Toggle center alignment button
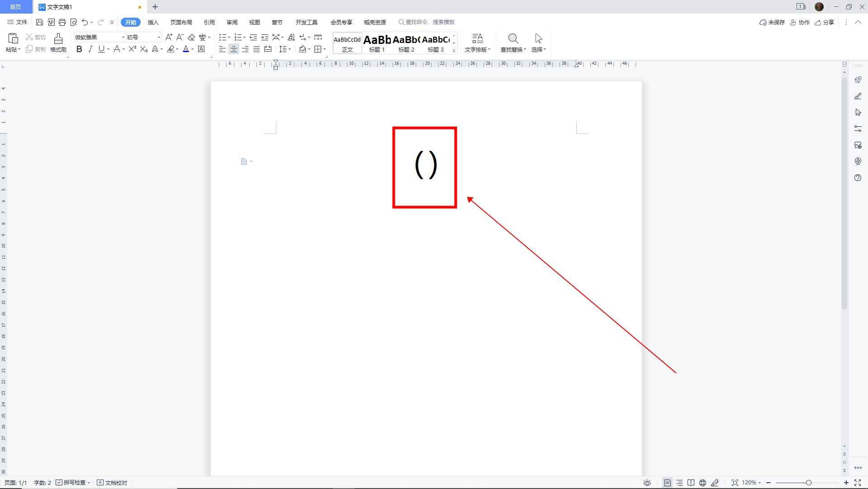 [x=234, y=49]
